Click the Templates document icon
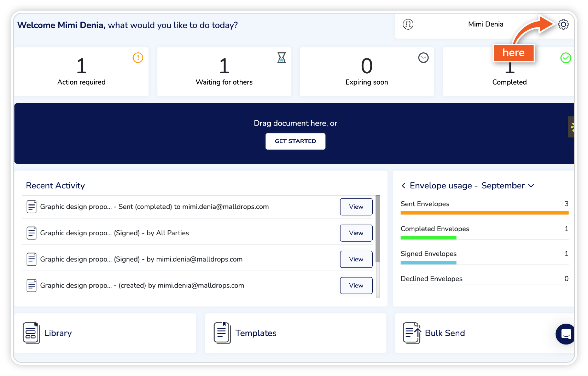Viewport: 588px width, 376px height. tap(222, 333)
